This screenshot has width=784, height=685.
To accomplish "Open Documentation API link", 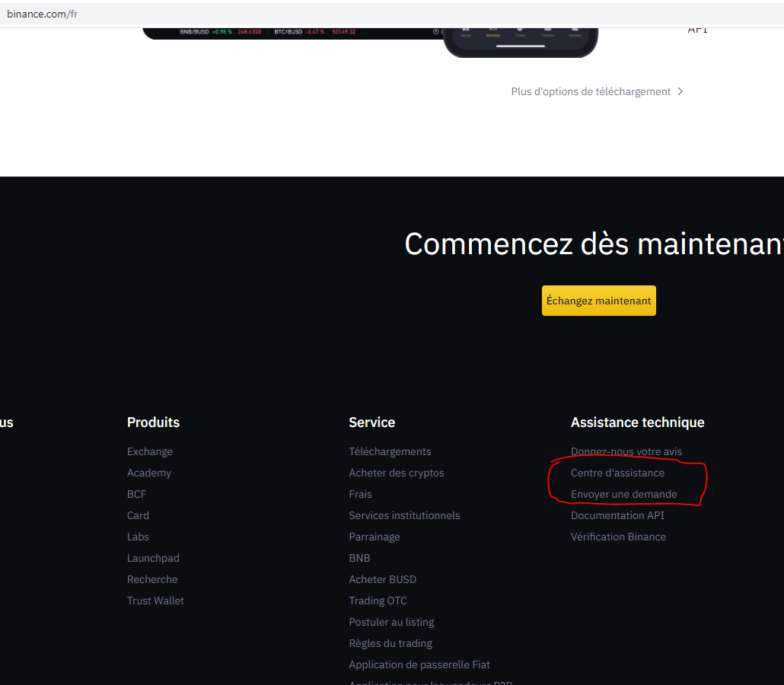I will 617,515.
